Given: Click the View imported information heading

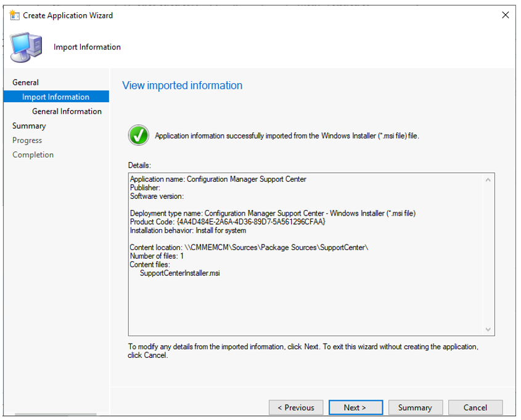Looking at the screenshot, I should 182,86.
